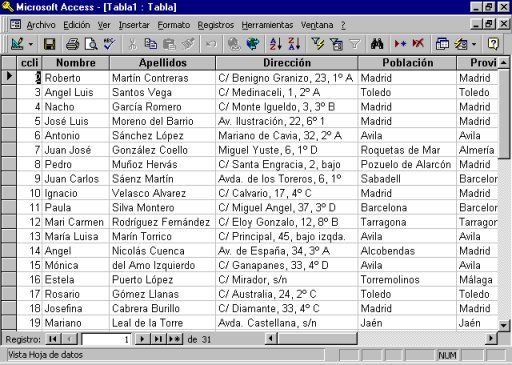Click the cell 'Pozuelo de Alarcón'

pos(407,164)
